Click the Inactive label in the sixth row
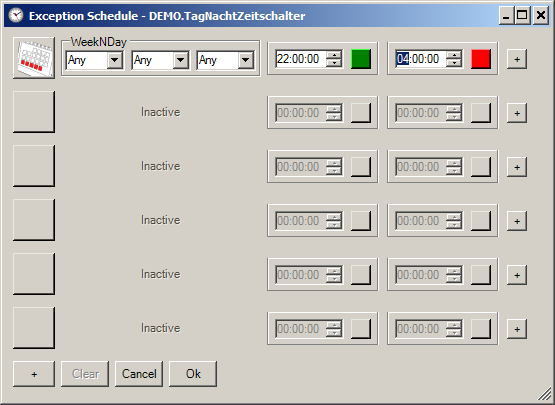555x405 pixels. pos(161,328)
